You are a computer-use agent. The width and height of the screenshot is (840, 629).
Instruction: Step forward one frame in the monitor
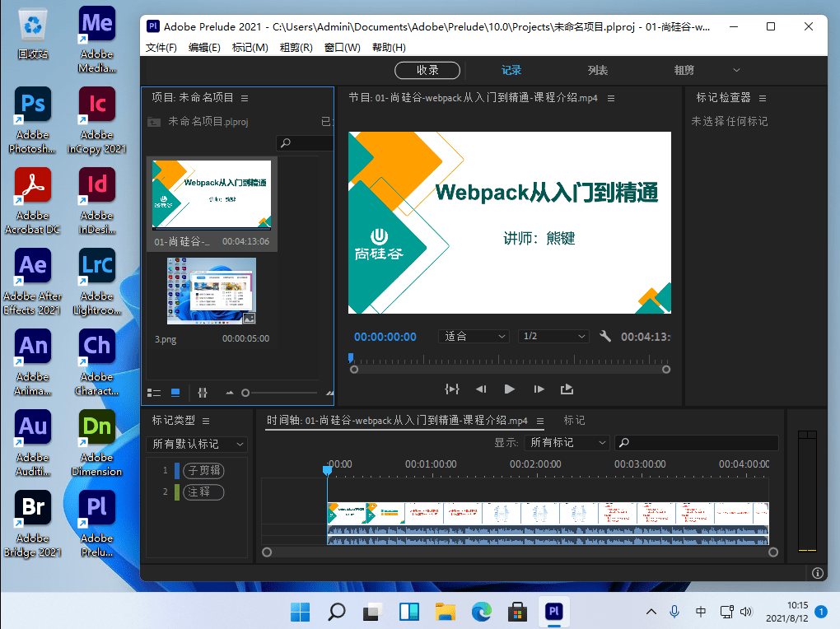539,389
